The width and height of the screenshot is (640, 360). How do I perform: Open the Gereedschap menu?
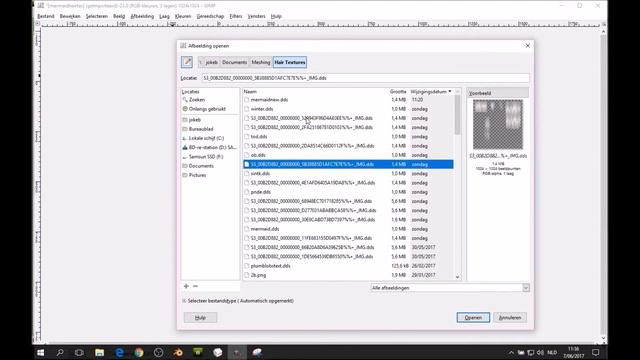tap(210, 16)
